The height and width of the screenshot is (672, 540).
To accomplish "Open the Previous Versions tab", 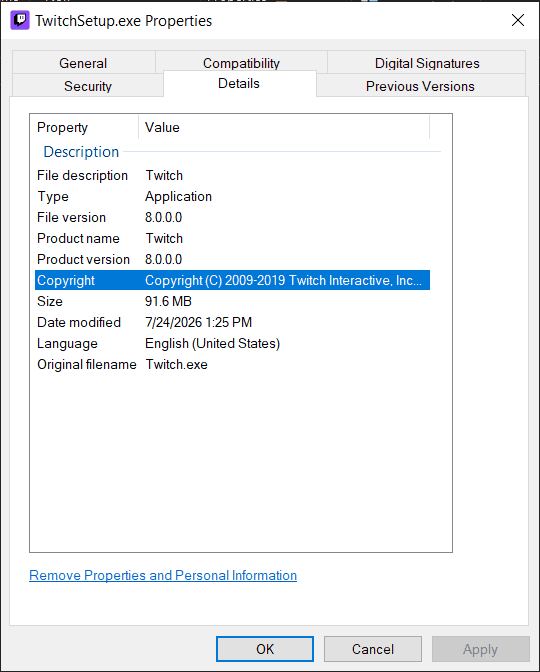I will click(420, 86).
